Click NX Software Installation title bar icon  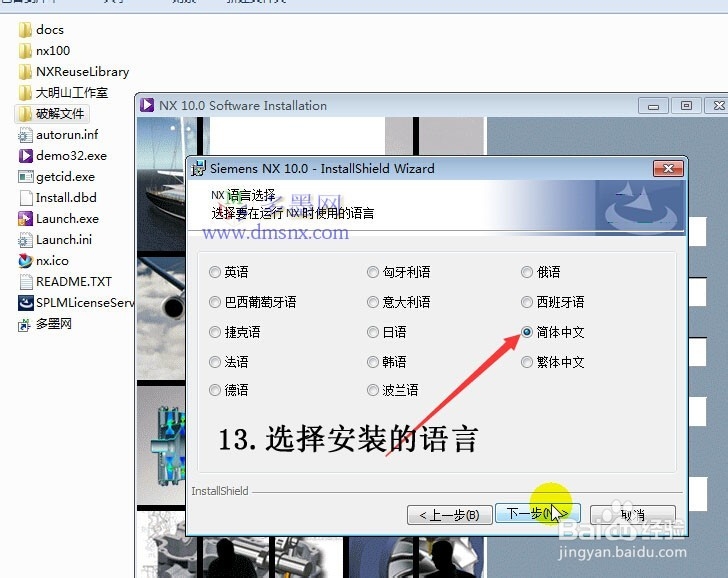[x=147, y=105]
